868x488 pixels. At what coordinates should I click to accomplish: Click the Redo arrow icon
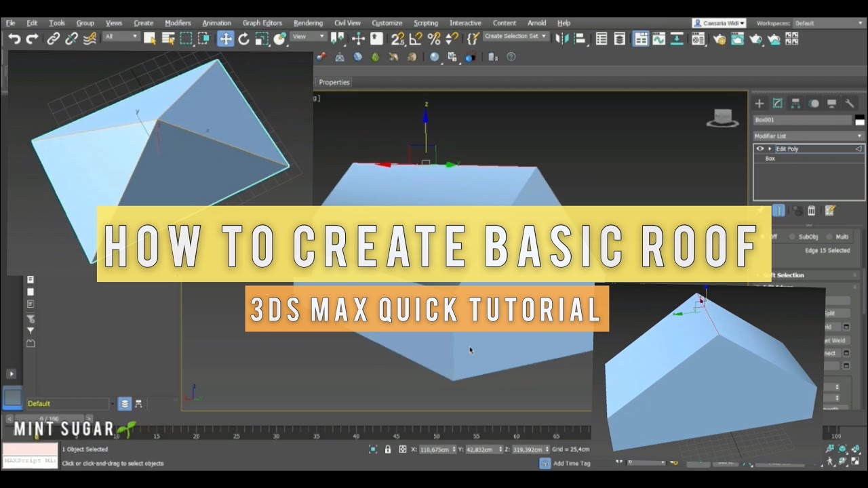click(x=32, y=39)
